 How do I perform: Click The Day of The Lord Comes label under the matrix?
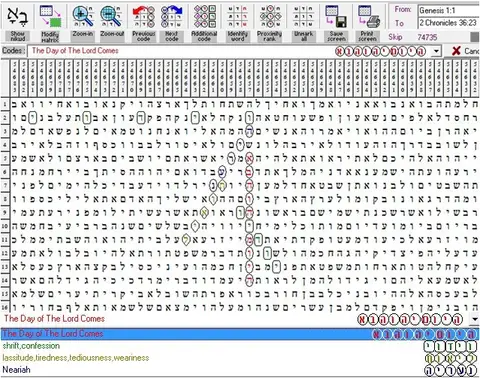[54, 319]
